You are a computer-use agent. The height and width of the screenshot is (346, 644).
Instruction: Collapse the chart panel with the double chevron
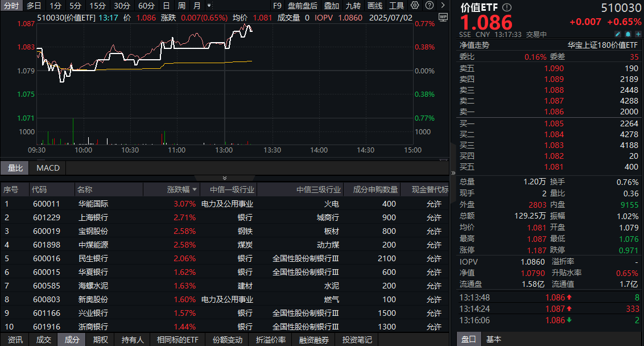tap(224, 178)
